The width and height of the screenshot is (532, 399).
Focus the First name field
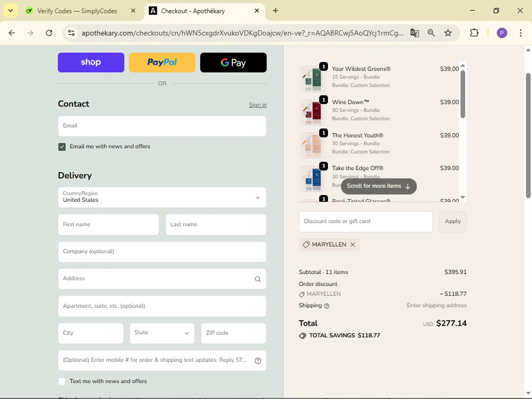[x=109, y=225]
